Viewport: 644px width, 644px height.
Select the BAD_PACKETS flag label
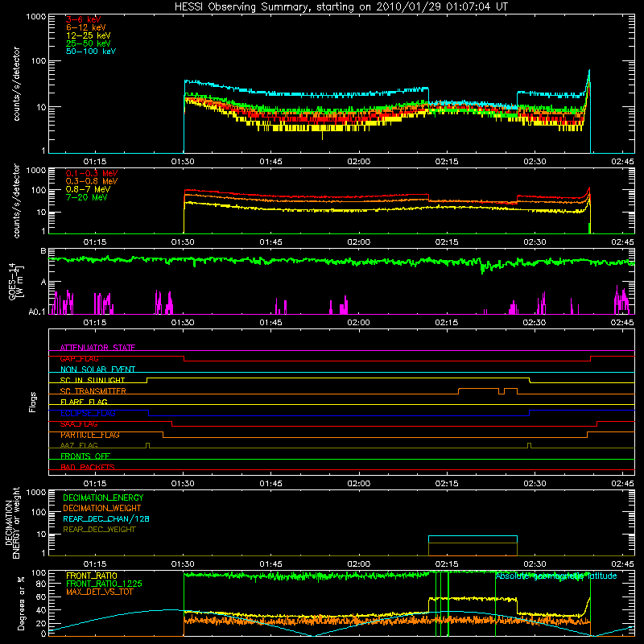click(x=88, y=468)
